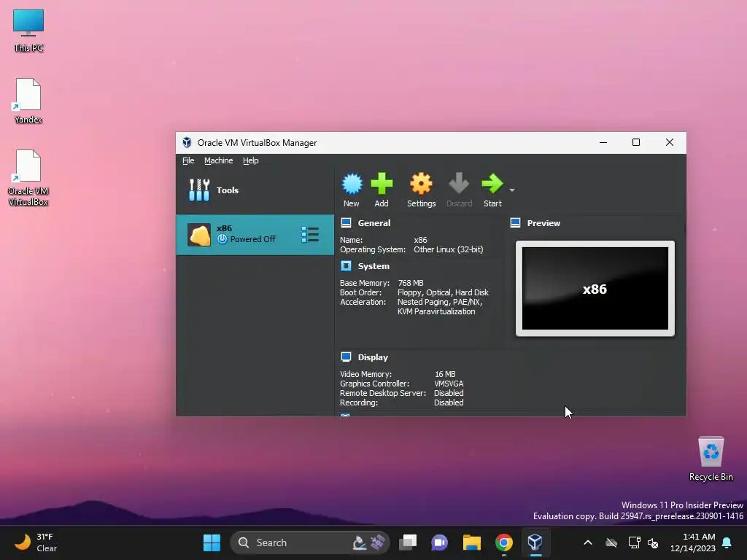
Task: Click the Boot Order value text
Action: (x=443, y=292)
